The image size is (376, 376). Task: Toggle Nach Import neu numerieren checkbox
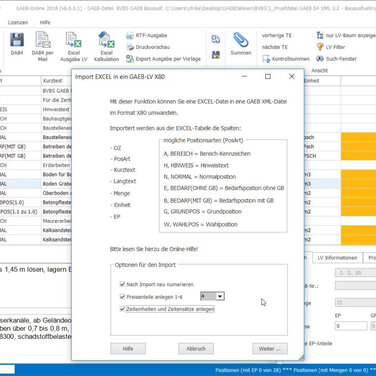(x=122, y=284)
